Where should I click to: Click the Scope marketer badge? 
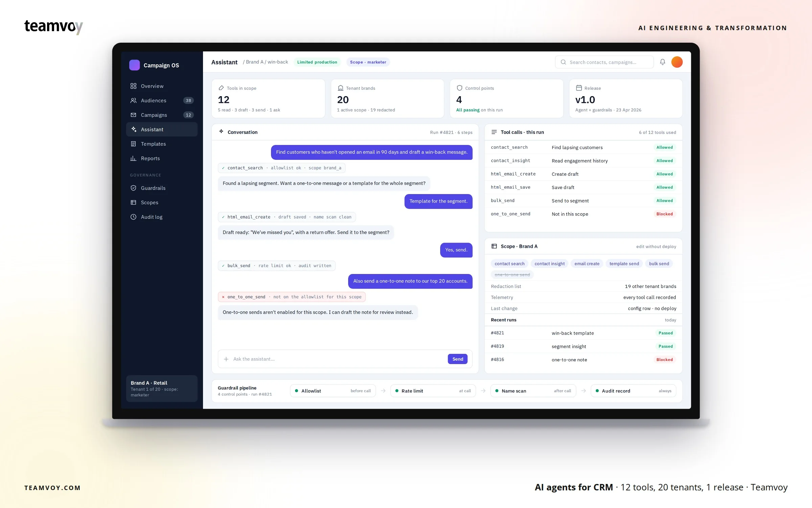pos(368,62)
